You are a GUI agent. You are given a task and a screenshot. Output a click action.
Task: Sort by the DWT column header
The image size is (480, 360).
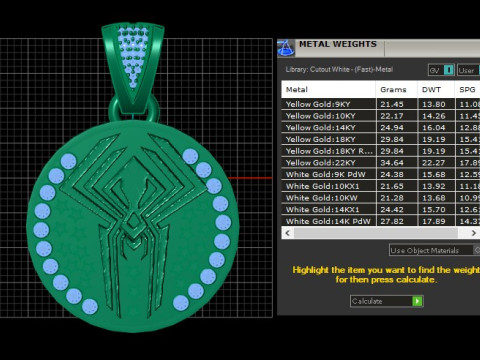436,89
